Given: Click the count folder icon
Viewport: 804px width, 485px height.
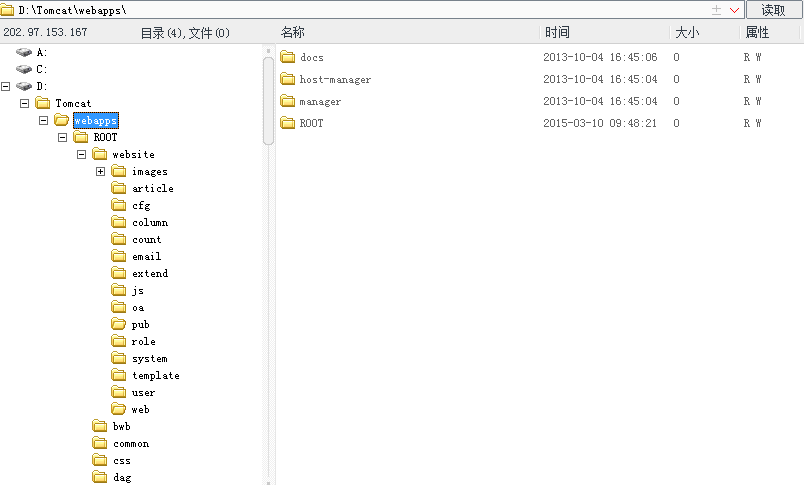Looking at the screenshot, I should tap(118, 238).
